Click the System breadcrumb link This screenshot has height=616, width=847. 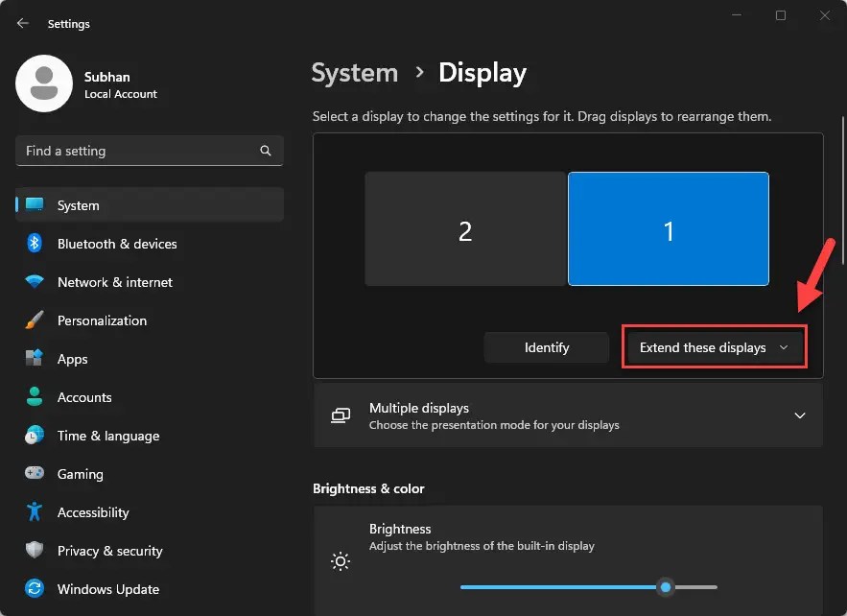(354, 72)
